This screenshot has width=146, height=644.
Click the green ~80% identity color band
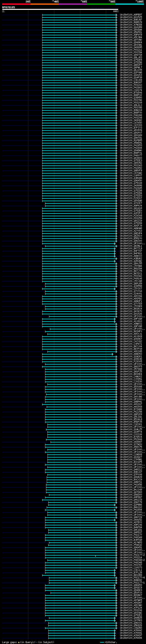(101, 4)
